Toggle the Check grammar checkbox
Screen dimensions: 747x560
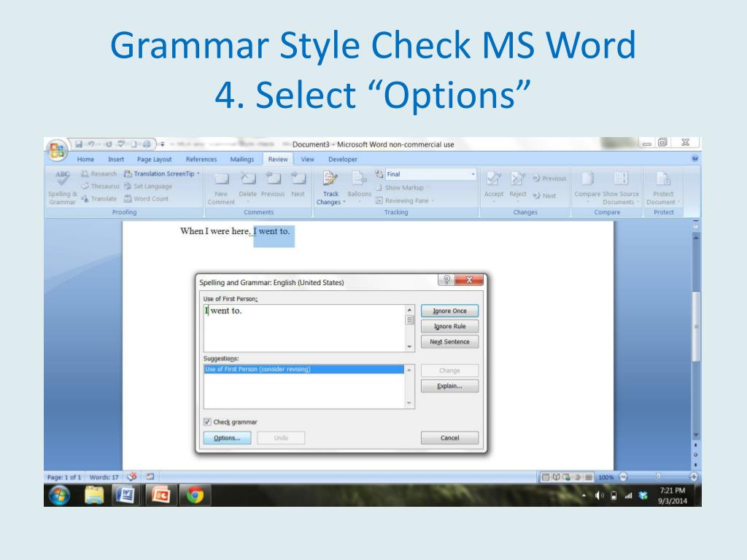coord(207,422)
